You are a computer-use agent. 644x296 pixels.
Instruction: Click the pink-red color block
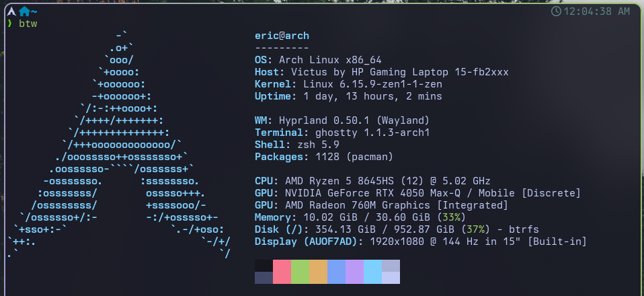(x=282, y=272)
